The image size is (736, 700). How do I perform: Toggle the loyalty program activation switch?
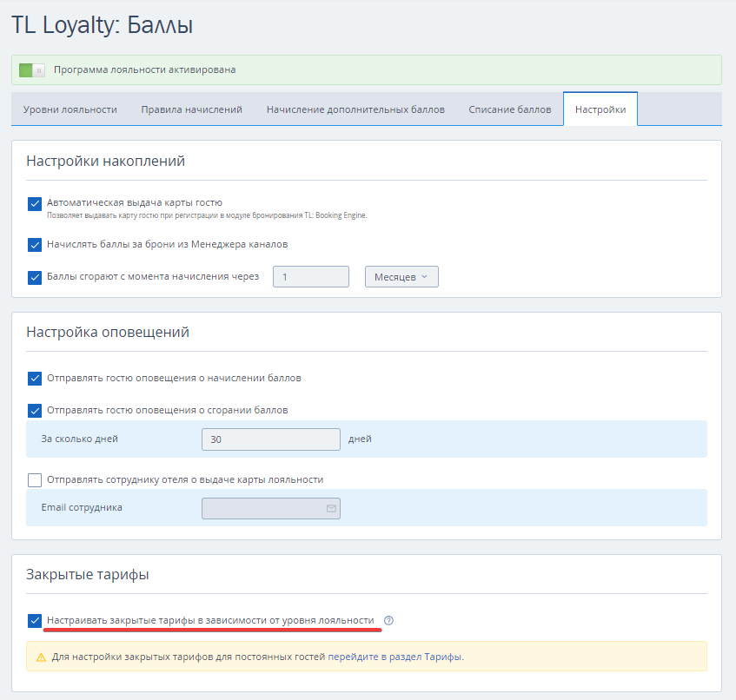[x=32, y=70]
